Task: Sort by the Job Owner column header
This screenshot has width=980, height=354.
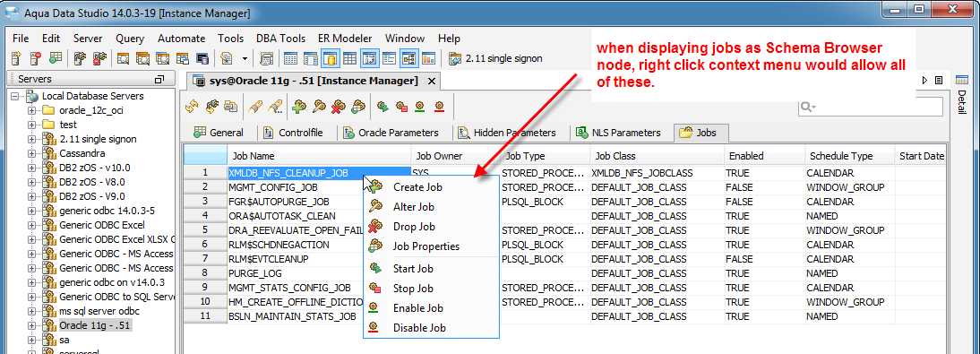Action: pyautogui.click(x=455, y=156)
